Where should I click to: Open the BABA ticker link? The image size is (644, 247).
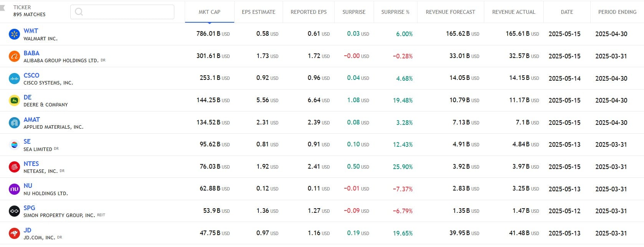tap(31, 53)
